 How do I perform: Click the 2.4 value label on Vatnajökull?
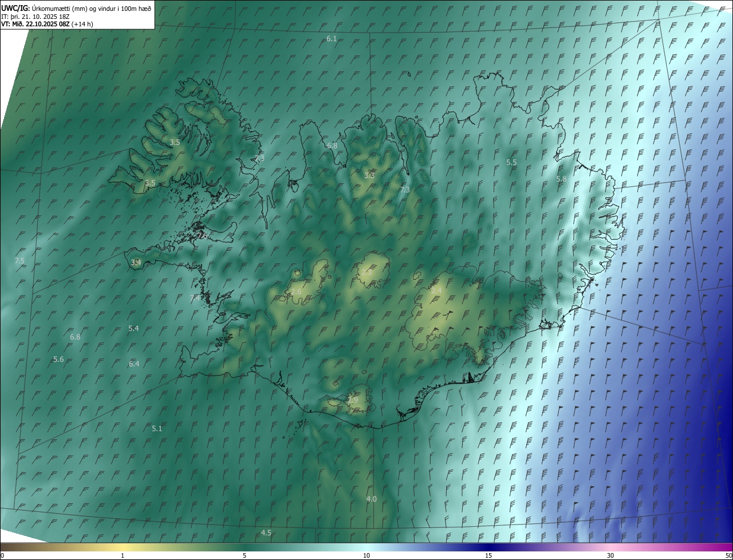[x=436, y=291]
